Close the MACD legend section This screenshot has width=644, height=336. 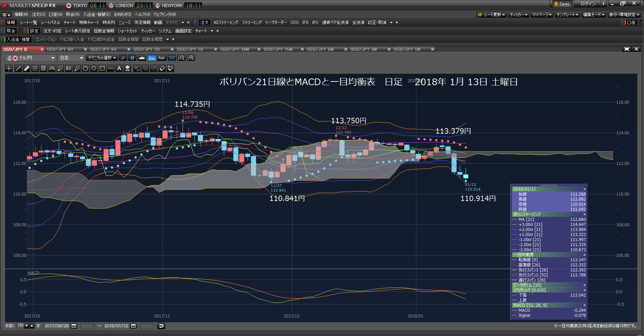[584, 305]
